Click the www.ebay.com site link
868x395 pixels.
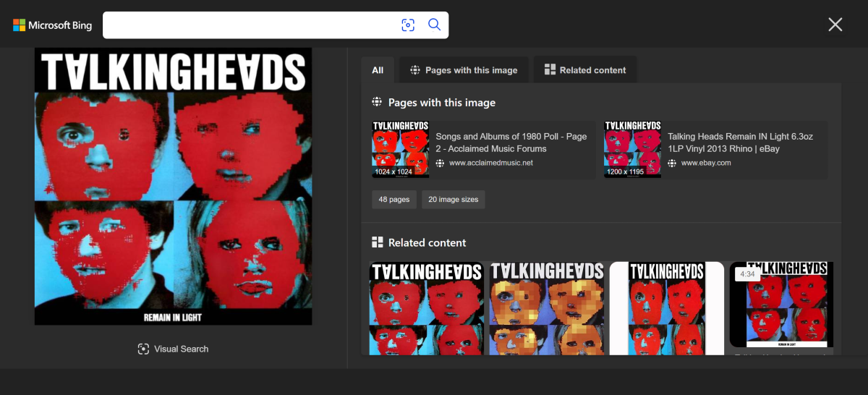point(706,163)
